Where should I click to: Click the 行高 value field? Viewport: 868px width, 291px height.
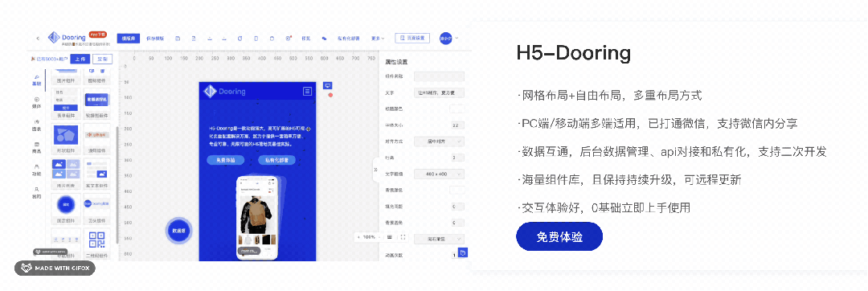click(x=457, y=158)
